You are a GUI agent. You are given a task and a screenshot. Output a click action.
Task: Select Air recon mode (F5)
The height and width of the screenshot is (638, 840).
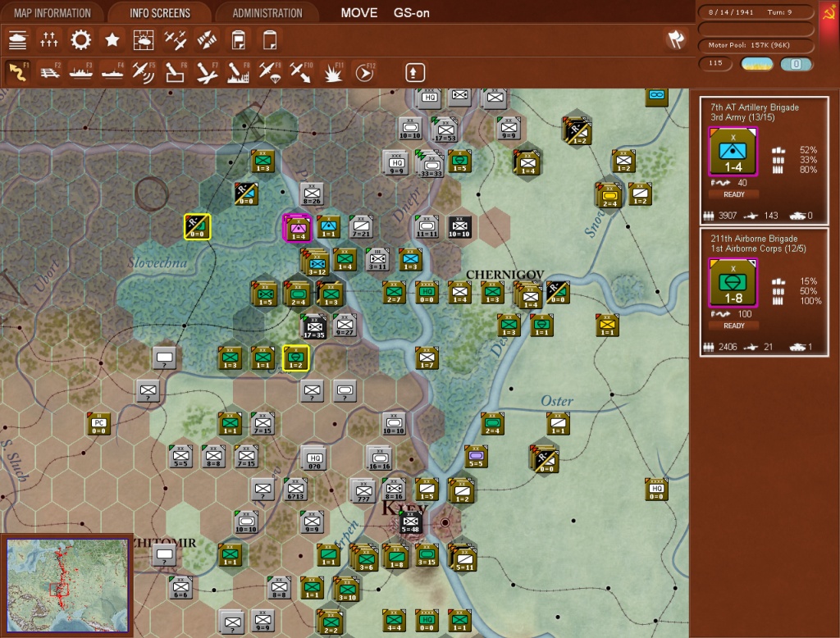click(x=144, y=72)
